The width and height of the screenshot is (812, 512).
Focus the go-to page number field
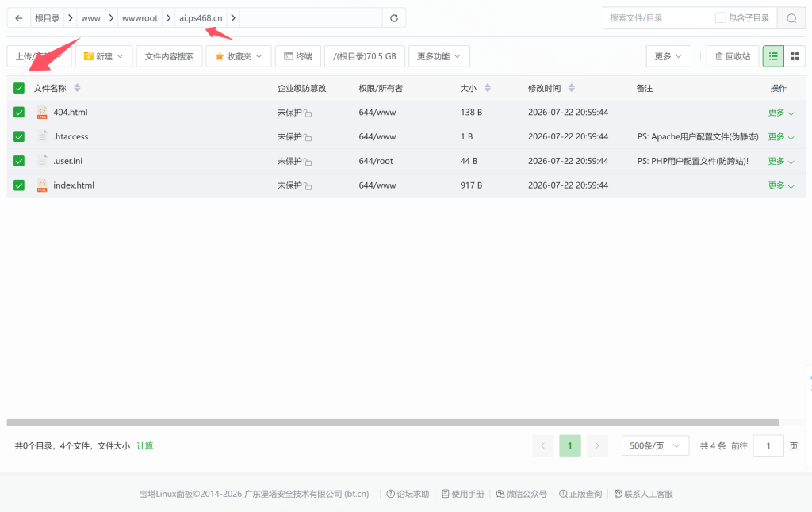coord(768,445)
